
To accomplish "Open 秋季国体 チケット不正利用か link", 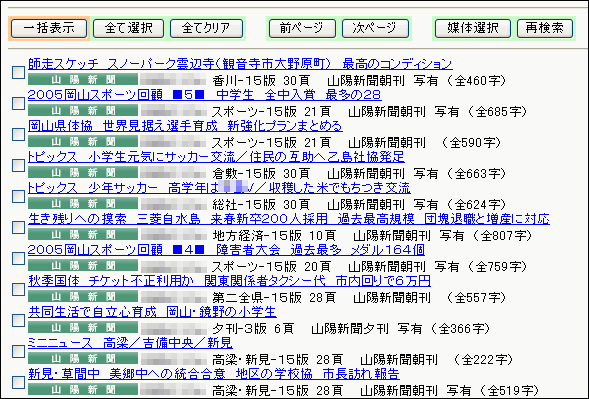I will (x=229, y=281).
